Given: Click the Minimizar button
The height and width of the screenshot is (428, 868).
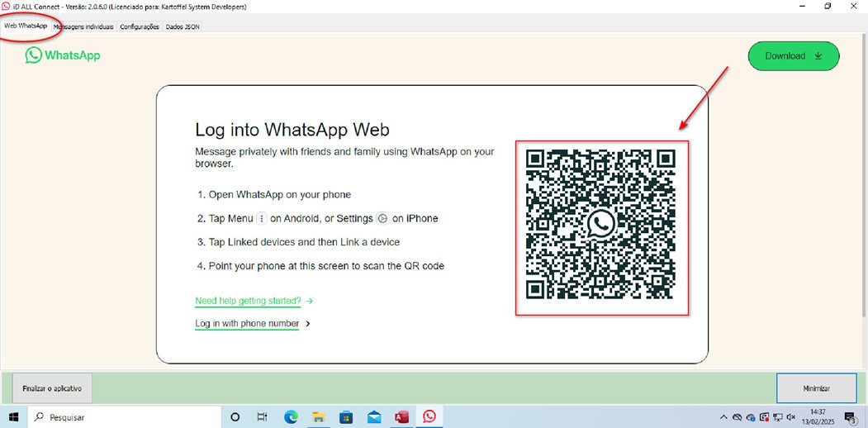Looking at the screenshot, I should [x=816, y=388].
